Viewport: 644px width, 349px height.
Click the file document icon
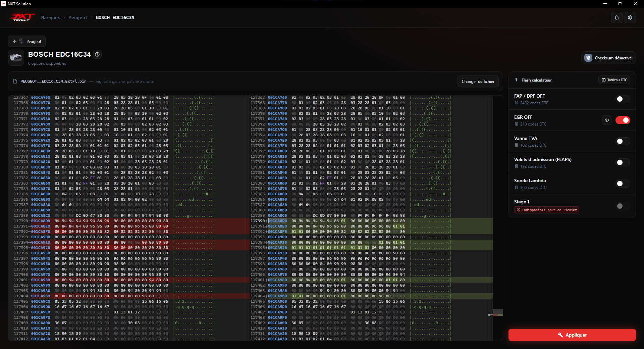(x=15, y=81)
